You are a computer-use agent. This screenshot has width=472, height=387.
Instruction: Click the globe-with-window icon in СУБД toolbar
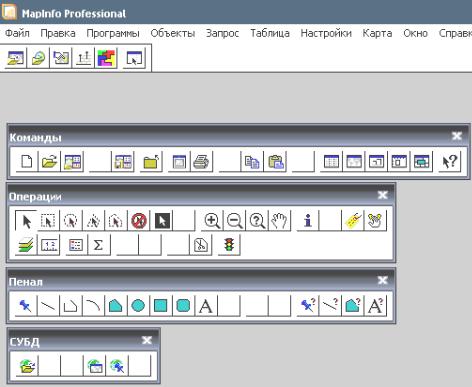click(95, 366)
